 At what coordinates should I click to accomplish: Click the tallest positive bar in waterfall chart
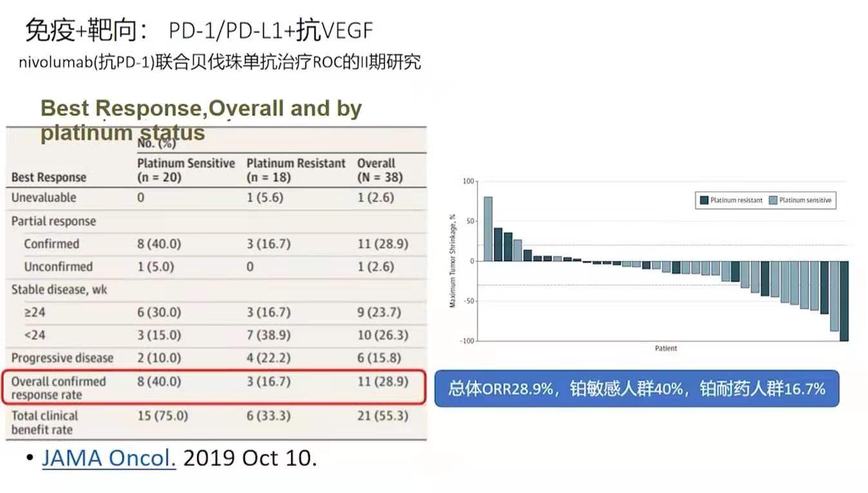[x=488, y=229]
